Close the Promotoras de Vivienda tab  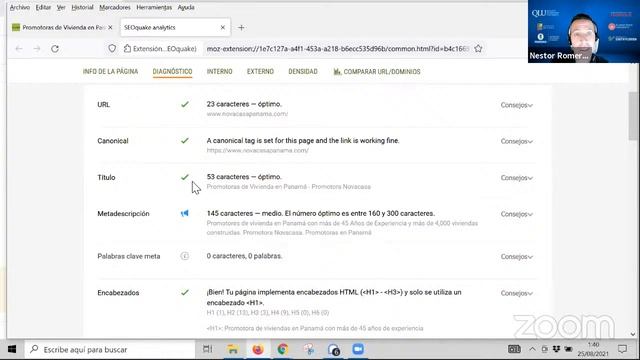click(x=110, y=27)
